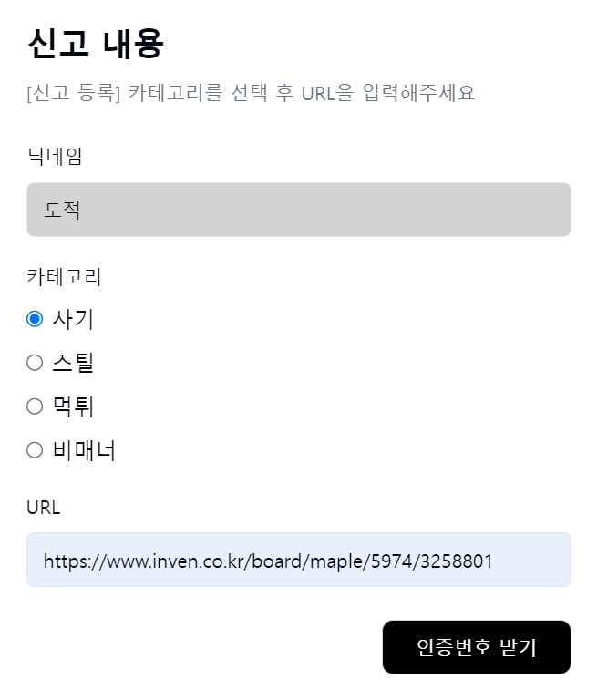This screenshot has height=700, width=597.
Task: Pick the 비매너 radio button
Action: tap(35, 450)
